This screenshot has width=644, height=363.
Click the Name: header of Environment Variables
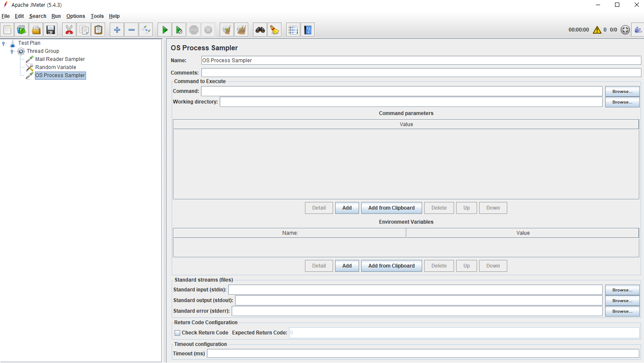(290, 233)
